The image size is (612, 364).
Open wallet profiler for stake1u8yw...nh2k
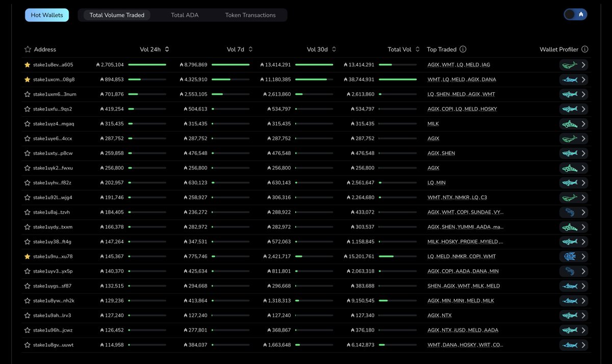point(574,301)
